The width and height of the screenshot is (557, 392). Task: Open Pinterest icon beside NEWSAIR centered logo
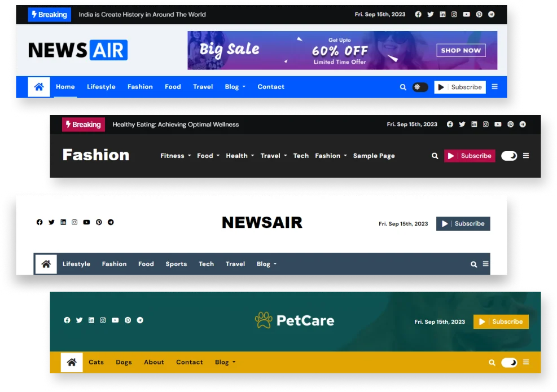pos(99,222)
